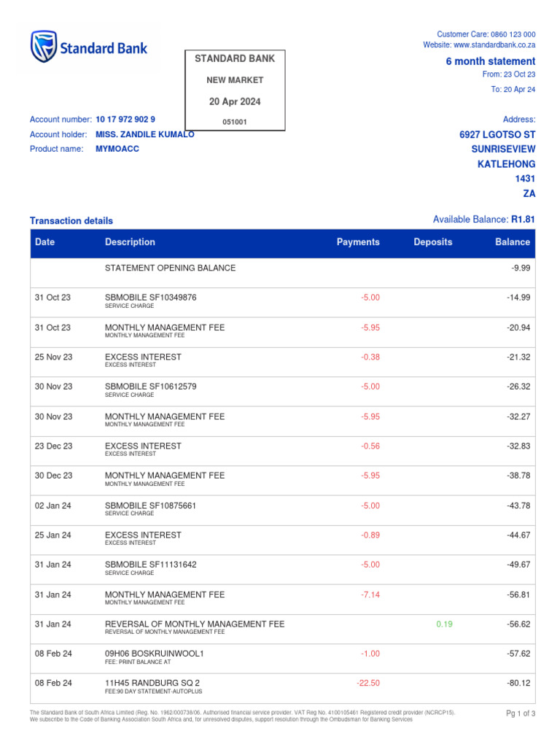This screenshot has height=747, width=560.
Task: Click the '6 month statement' heading
Action: tap(491, 61)
